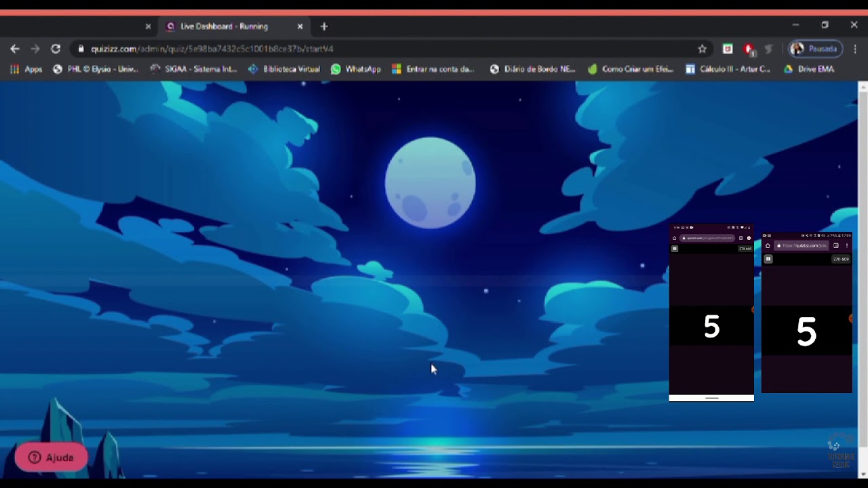
Task: Open the Drive EMA bookmark
Action: pos(808,69)
